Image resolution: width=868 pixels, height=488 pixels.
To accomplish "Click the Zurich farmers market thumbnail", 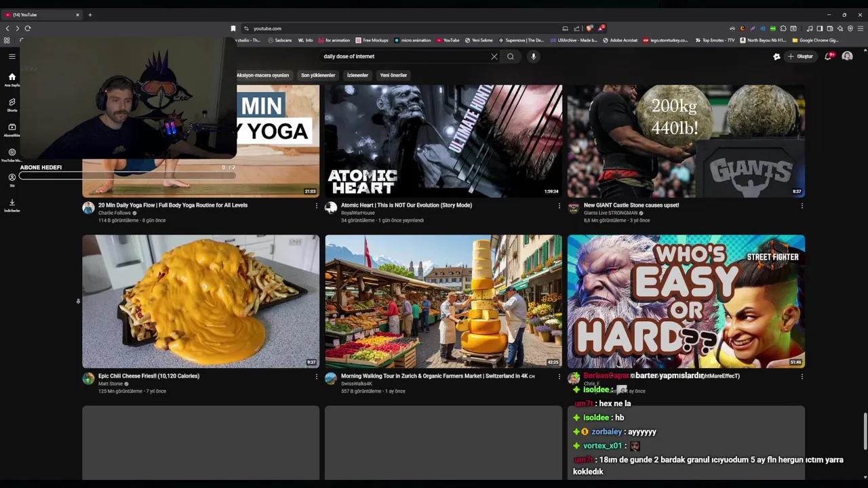I will (443, 302).
